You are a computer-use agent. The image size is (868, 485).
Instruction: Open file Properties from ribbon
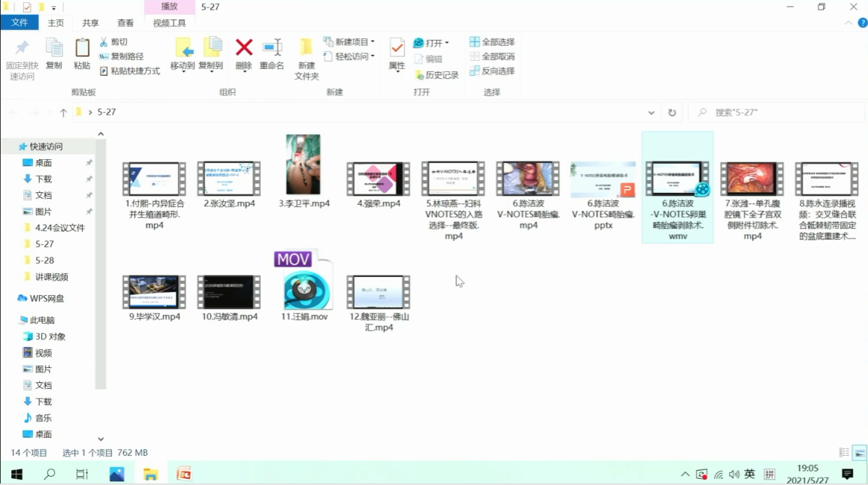coord(397,53)
